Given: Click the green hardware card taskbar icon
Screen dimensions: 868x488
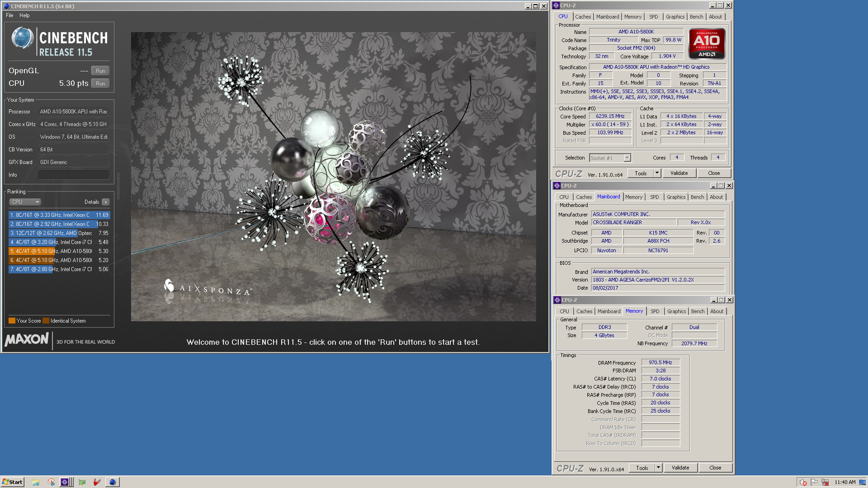Looking at the screenshot, I should [82, 482].
